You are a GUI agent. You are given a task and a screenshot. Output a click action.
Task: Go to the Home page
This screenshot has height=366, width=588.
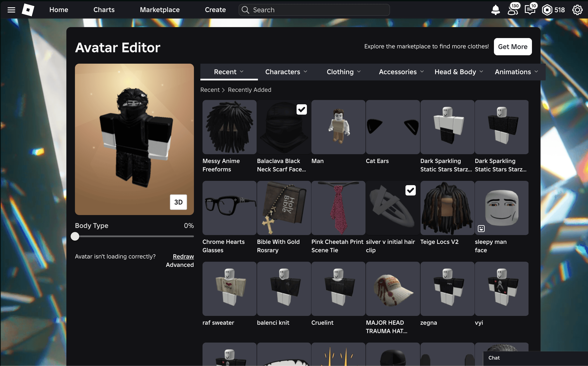[59, 10]
